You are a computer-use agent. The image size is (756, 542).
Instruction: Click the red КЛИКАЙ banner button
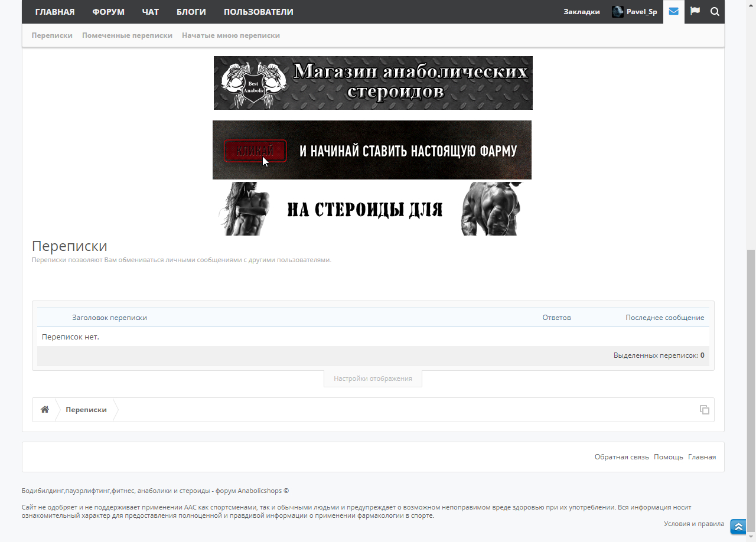pos(255,151)
